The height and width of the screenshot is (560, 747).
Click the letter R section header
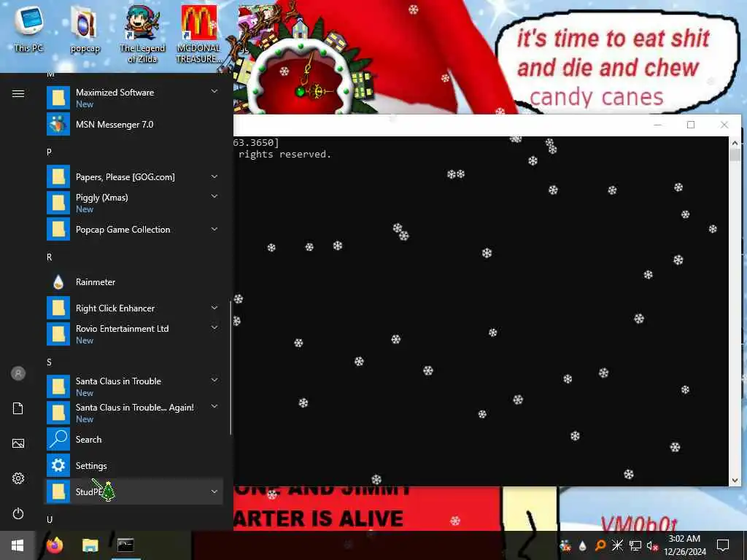click(x=49, y=257)
